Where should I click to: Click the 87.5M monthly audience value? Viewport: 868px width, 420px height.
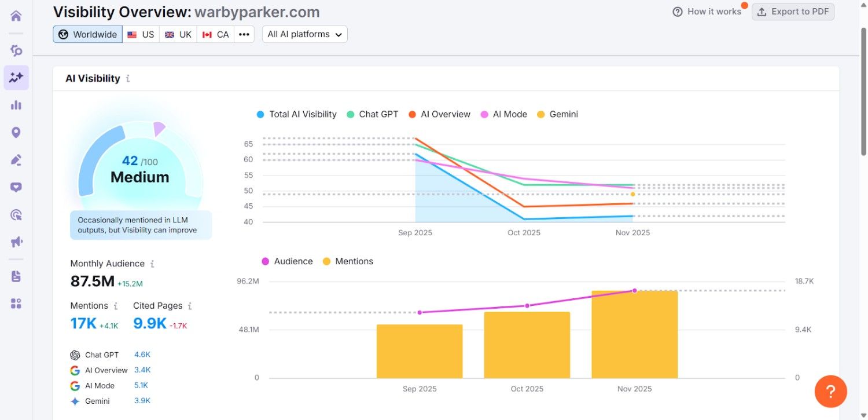click(93, 282)
